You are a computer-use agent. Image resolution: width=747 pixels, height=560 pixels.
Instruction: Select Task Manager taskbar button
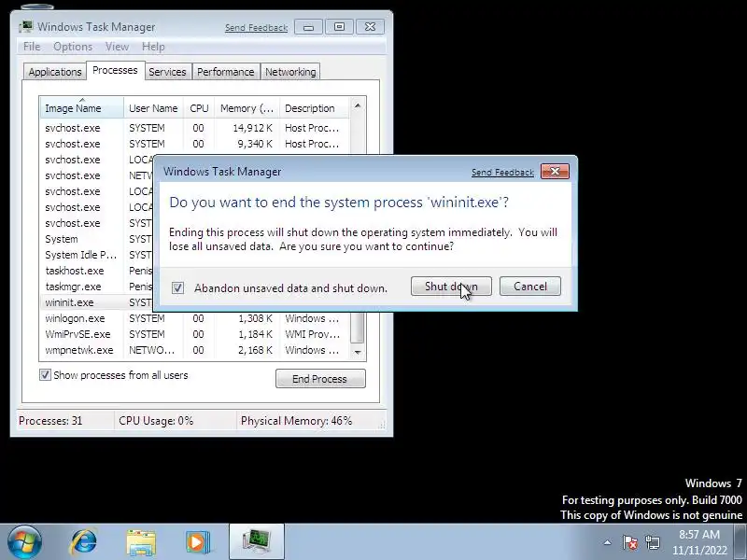click(x=257, y=542)
